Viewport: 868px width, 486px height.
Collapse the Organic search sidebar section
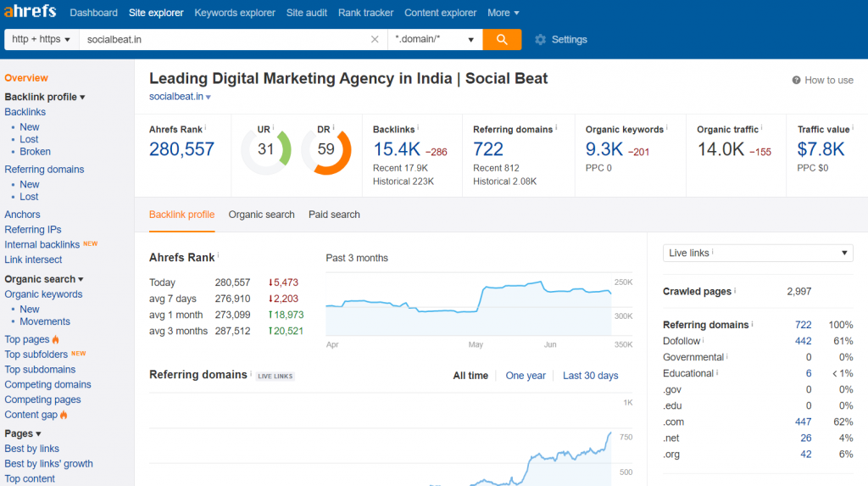click(x=44, y=279)
